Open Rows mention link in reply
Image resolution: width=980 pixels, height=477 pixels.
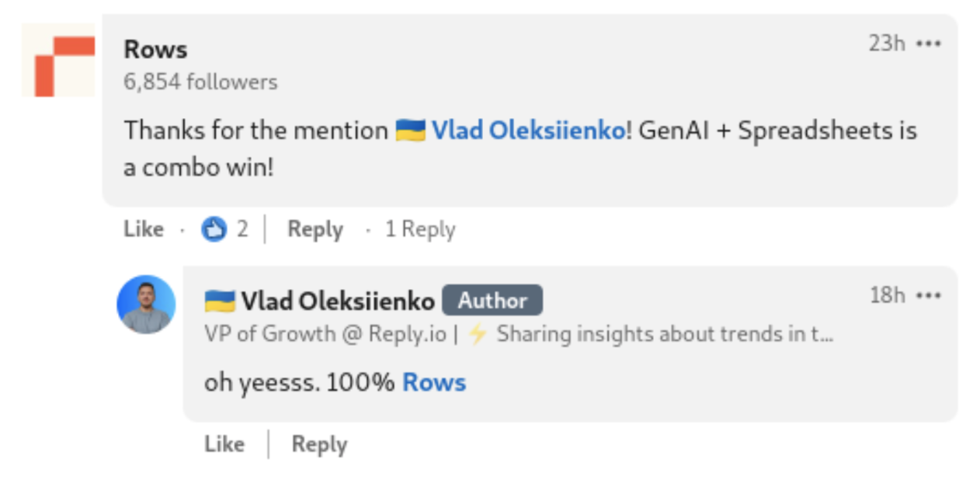tap(434, 382)
